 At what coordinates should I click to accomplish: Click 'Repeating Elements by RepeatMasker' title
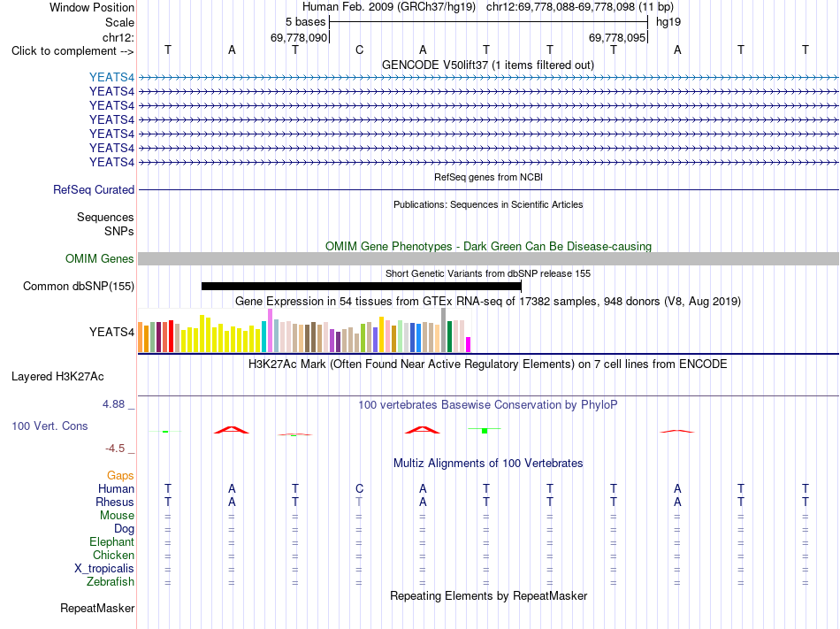[x=489, y=596]
